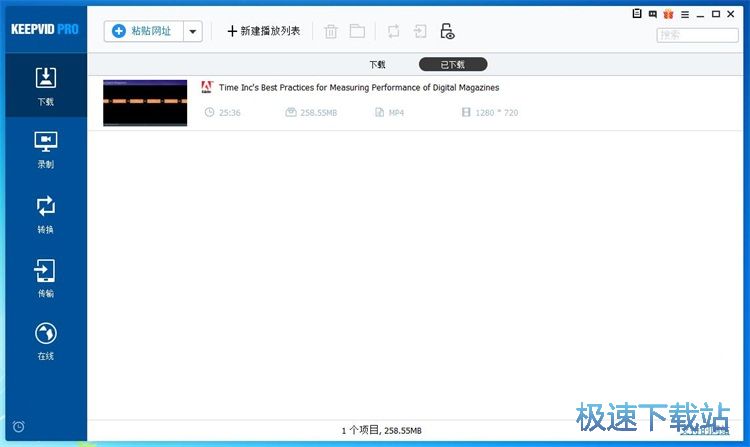Click the convert arrows toolbar icon
750x447 pixels.
[x=393, y=32]
